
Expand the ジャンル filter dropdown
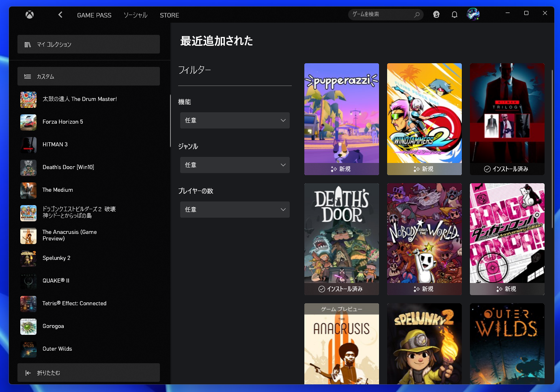pyautogui.click(x=235, y=165)
